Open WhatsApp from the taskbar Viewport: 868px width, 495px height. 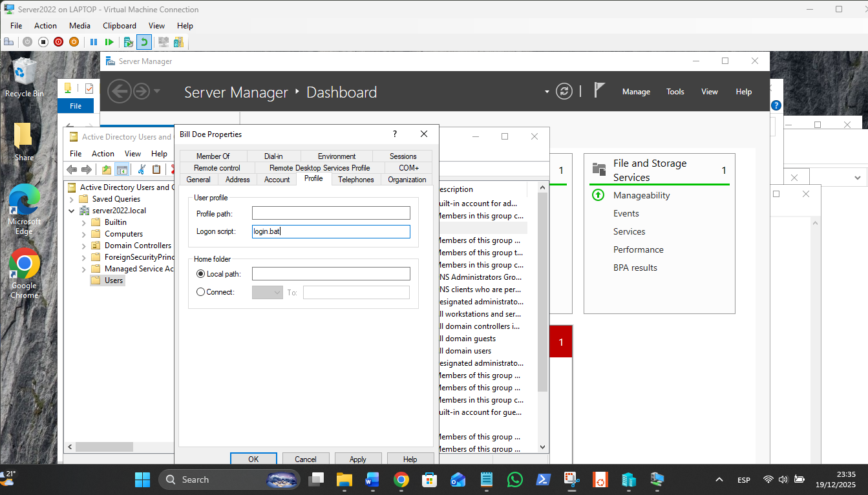click(514, 479)
